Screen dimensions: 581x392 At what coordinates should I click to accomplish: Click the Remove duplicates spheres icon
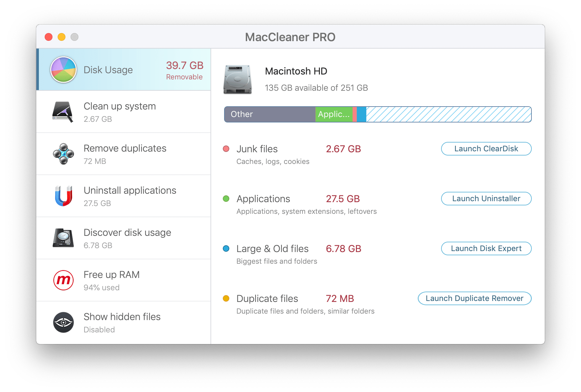63,154
